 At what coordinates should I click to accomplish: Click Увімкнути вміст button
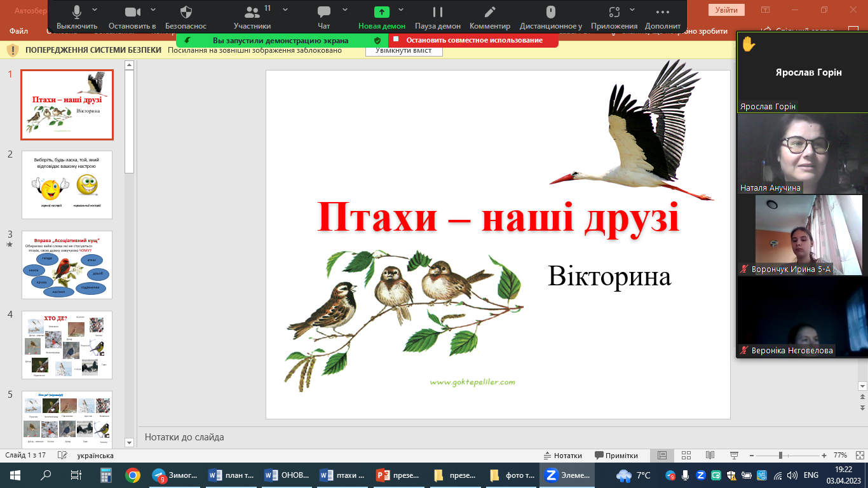click(404, 51)
